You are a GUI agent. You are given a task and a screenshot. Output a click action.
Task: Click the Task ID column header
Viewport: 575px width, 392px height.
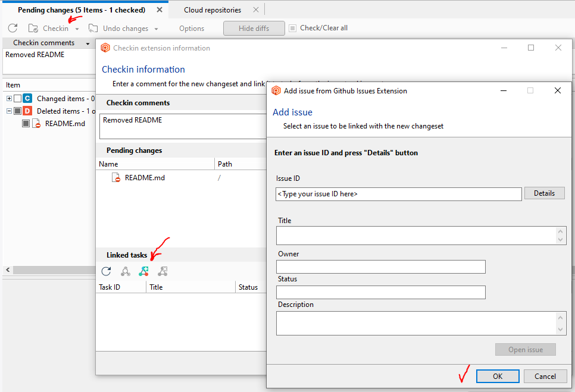(x=121, y=287)
